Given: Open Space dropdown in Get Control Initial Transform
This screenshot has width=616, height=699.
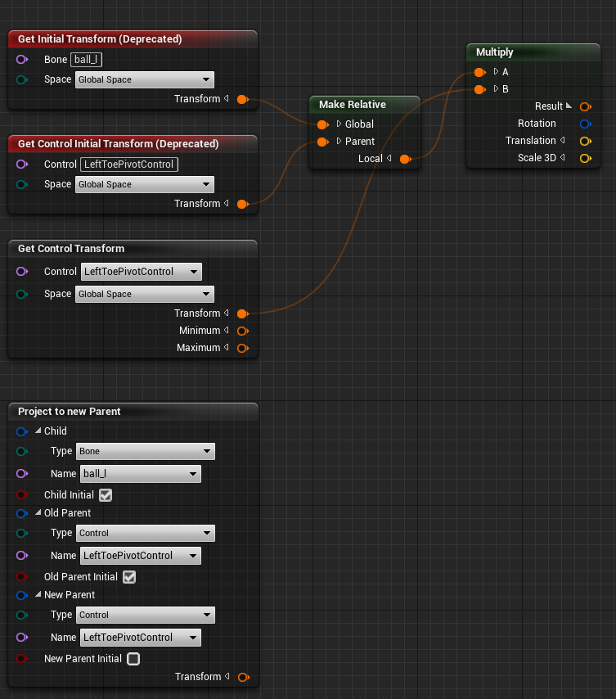Looking at the screenshot, I should pyautogui.click(x=145, y=184).
